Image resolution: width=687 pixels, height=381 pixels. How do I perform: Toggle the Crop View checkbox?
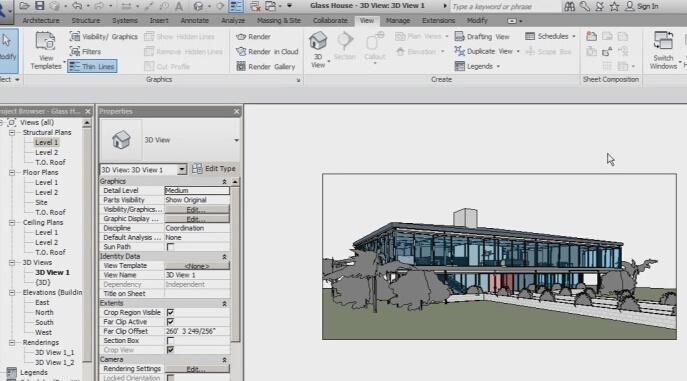pyautogui.click(x=170, y=349)
